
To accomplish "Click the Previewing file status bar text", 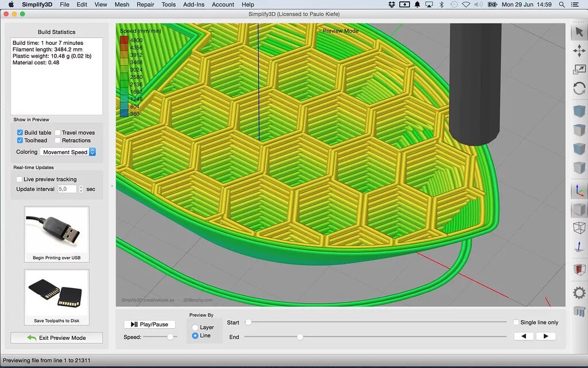I will pyautogui.click(x=47, y=360).
